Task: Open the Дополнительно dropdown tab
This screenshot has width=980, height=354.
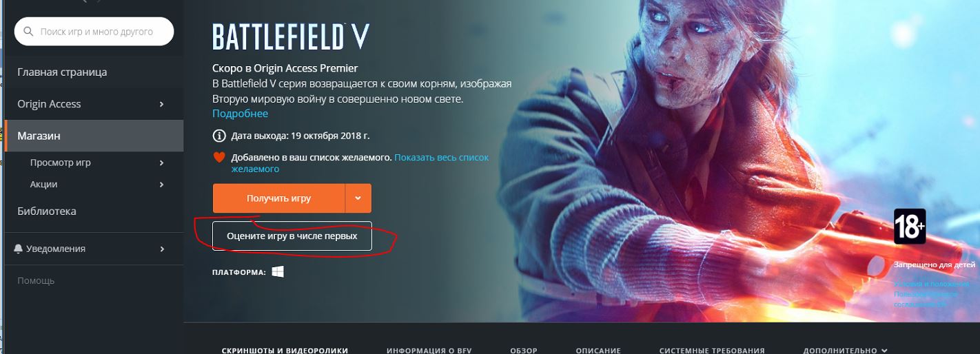Action: (844, 351)
